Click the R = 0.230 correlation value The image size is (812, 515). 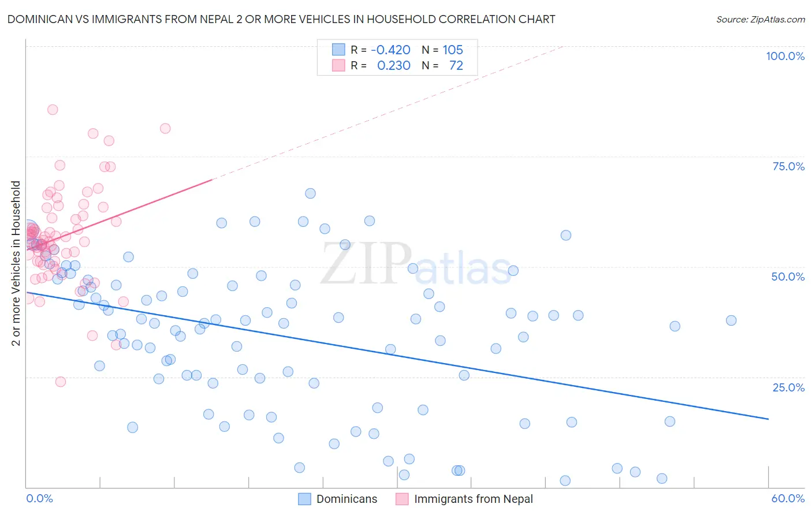(381, 65)
